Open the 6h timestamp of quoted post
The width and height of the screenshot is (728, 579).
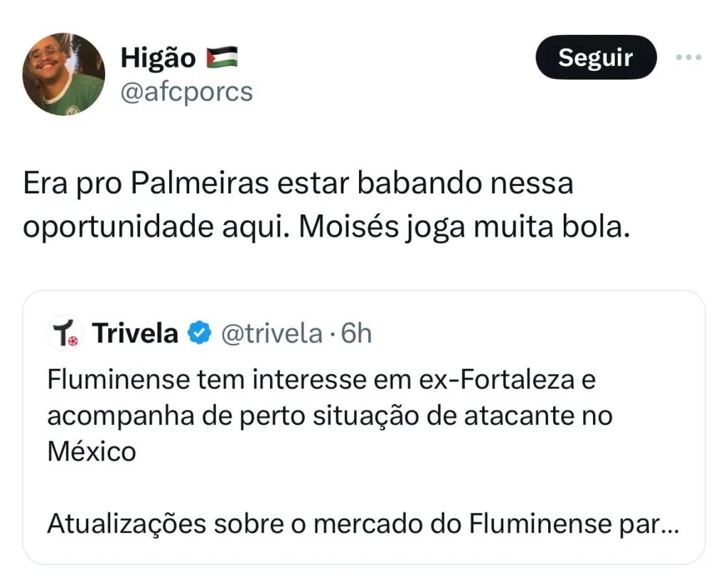point(356,333)
